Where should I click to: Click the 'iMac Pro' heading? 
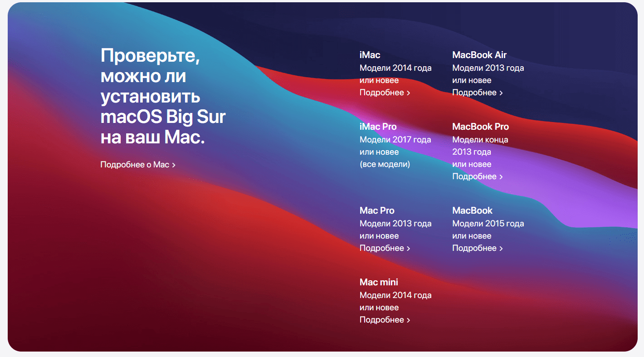pyautogui.click(x=378, y=127)
